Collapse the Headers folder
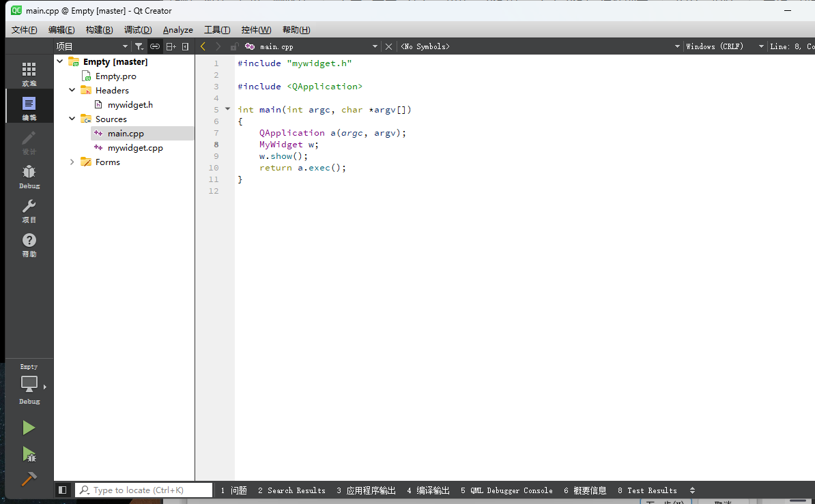 [x=72, y=90]
